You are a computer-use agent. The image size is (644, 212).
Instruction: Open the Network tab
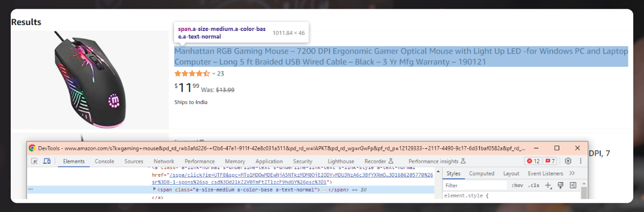tap(164, 161)
